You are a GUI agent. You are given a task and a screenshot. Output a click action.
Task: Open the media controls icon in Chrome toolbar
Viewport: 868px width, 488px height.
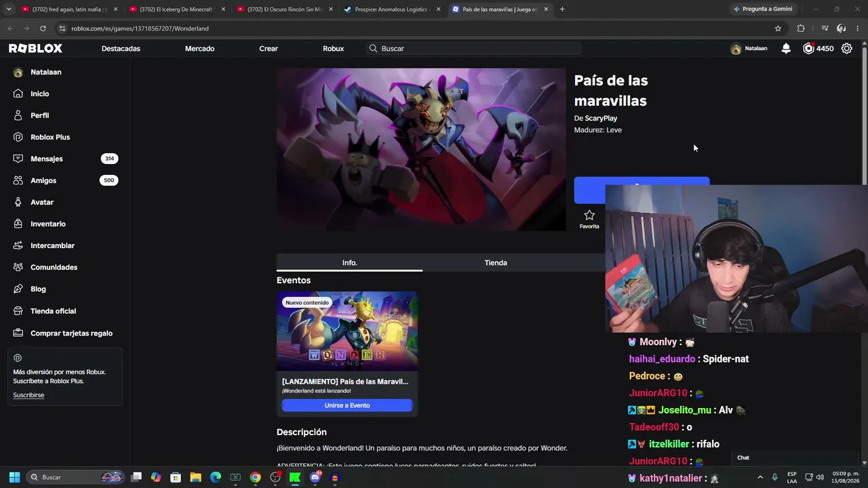tap(825, 28)
